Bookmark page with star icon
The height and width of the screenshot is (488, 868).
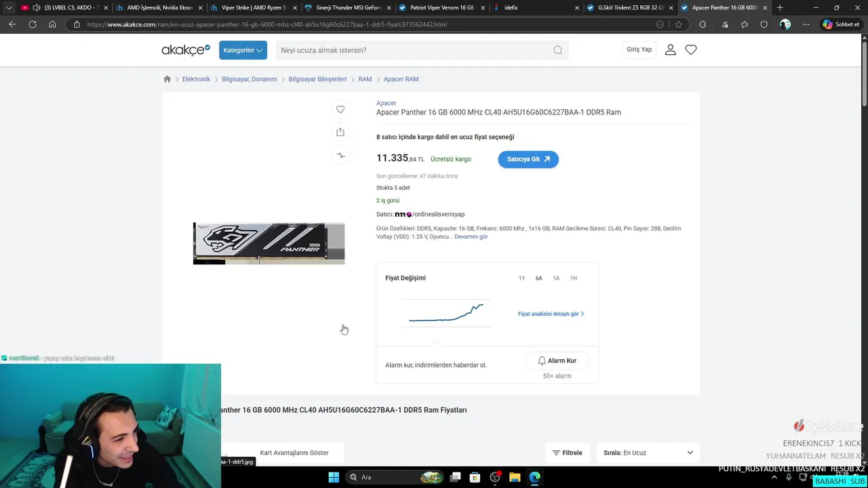(678, 24)
